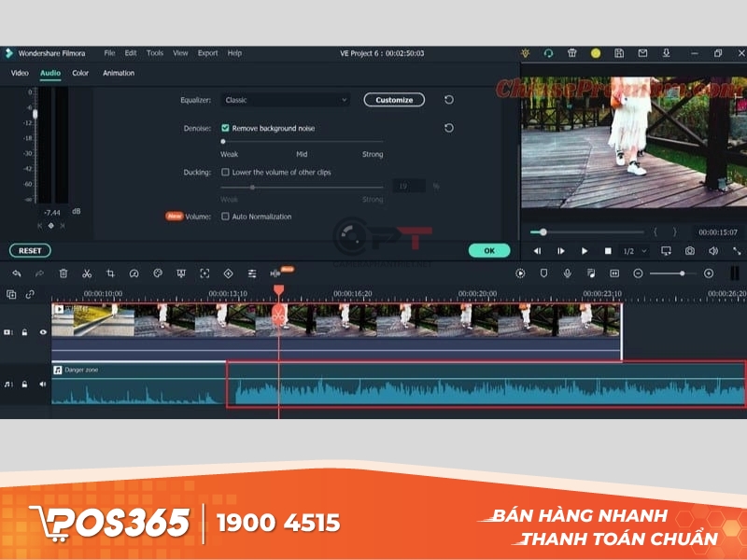
Task: Switch to the Animation tab
Action: pos(119,73)
